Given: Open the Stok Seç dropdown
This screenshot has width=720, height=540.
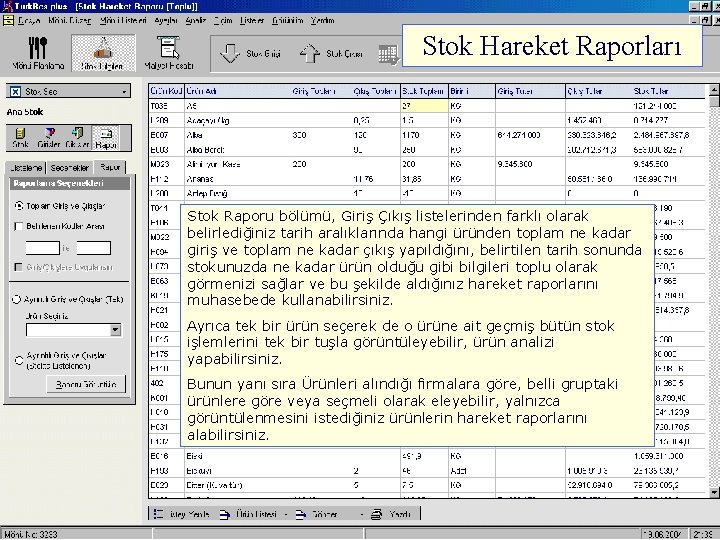Looking at the screenshot, I should tap(124, 91).
